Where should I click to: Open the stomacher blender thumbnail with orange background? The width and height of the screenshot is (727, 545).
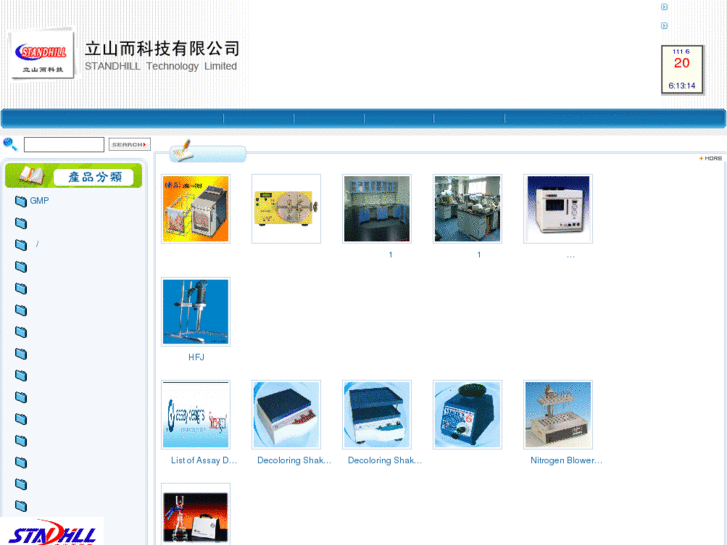(x=196, y=209)
